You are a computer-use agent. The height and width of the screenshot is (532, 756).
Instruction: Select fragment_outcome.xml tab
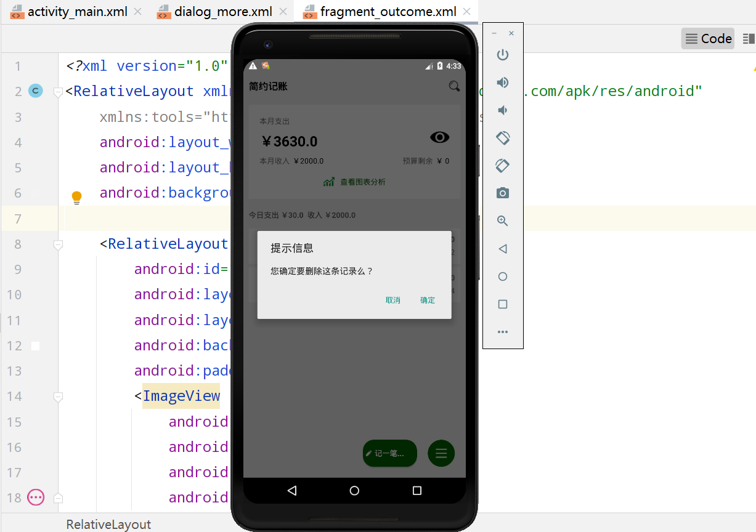(x=380, y=12)
